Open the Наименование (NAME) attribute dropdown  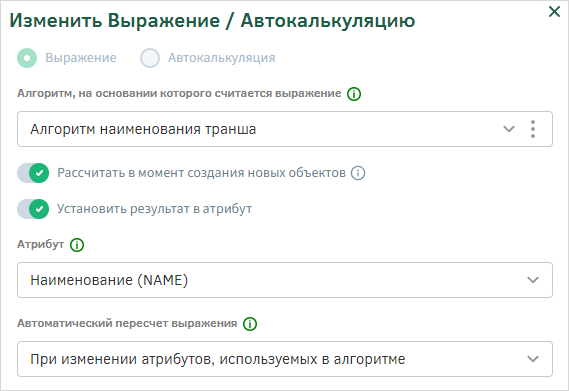(285, 280)
